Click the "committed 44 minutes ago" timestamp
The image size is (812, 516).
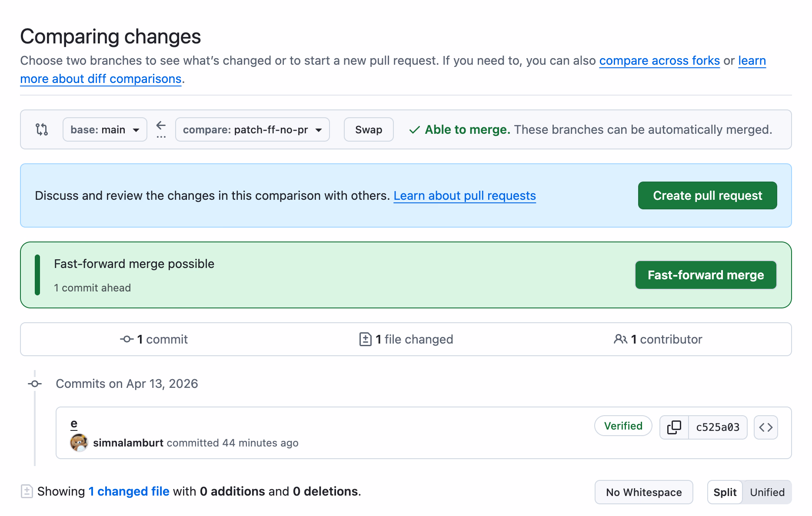[x=233, y=443]
